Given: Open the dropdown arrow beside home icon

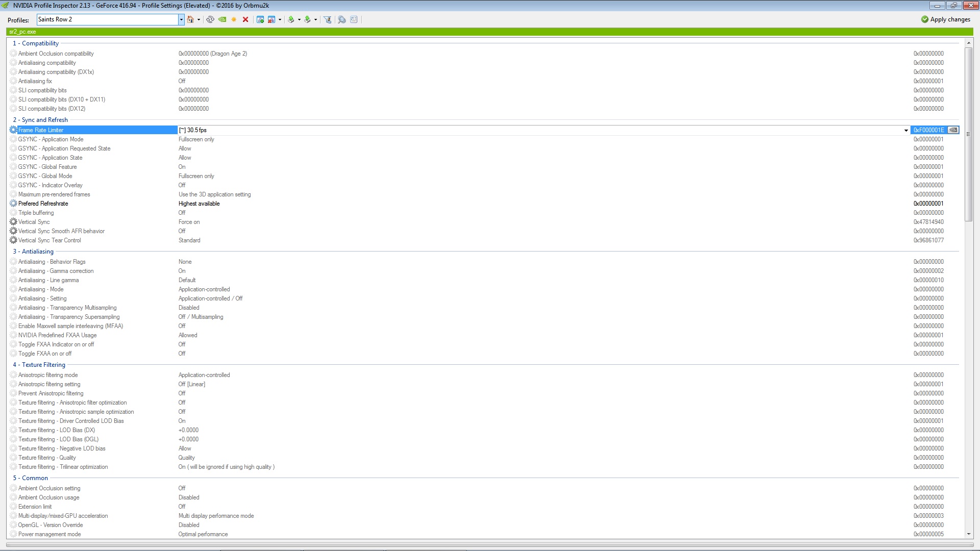Looking at the screenshot, I should 199,20.
